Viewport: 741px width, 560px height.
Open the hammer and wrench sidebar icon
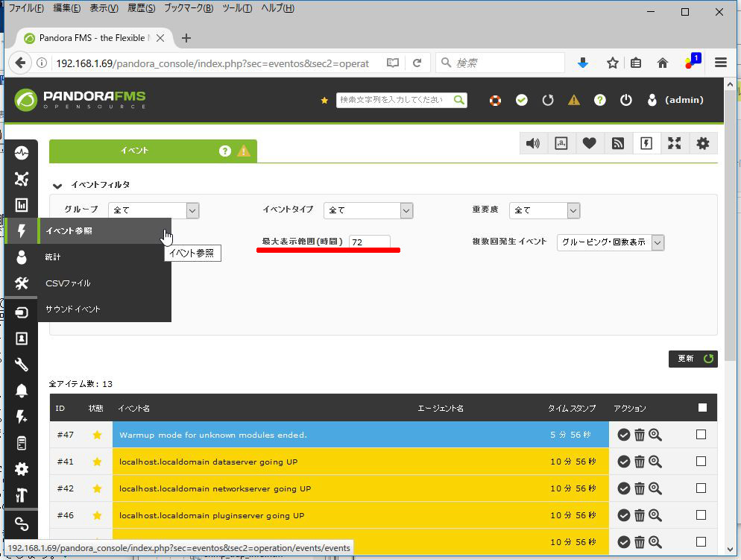pyautogui.click(x=22, y=495)
